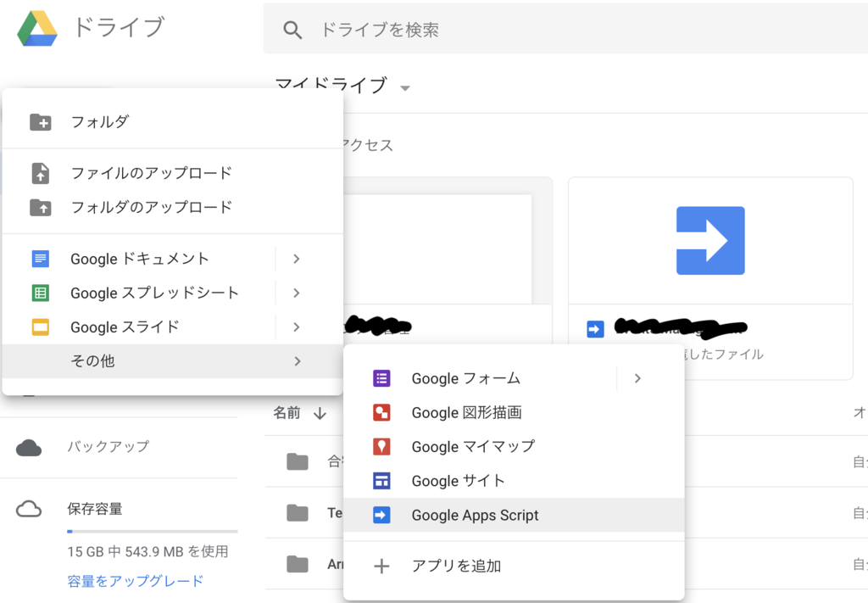Image resolution: width=868 pixels, height=603 pixels.
Task: Click the ドライブ title text
Action: pyautogui.click(x=119, y=27)
